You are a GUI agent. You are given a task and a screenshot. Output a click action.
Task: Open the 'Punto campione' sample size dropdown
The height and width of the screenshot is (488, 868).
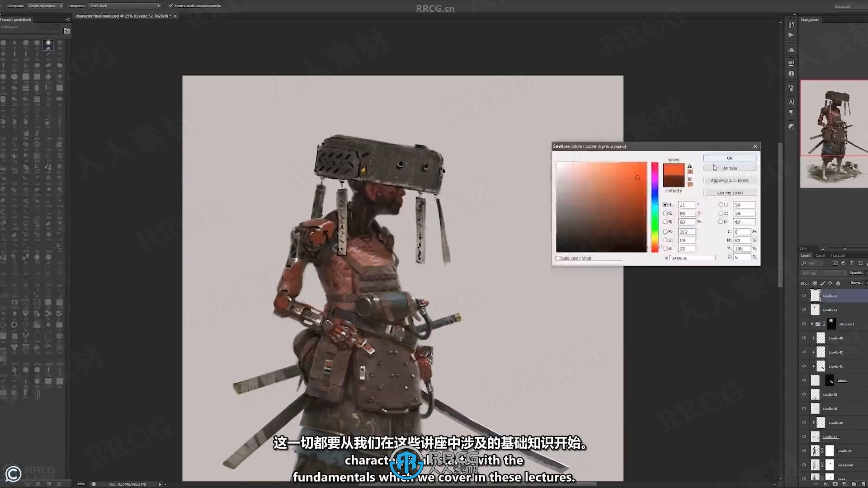tap(45, 6)
